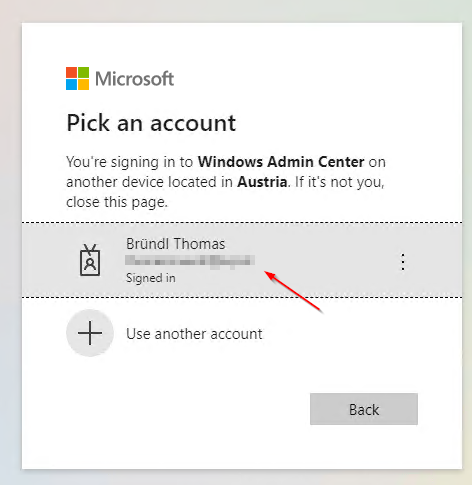472x485 pixels.
Task: Select the Bründl Thomas account name
Action: click(176, 244)
